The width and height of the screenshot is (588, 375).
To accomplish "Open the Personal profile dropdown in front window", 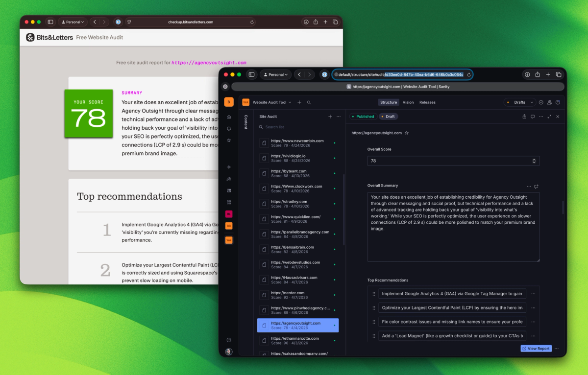I will coord(276,74).
